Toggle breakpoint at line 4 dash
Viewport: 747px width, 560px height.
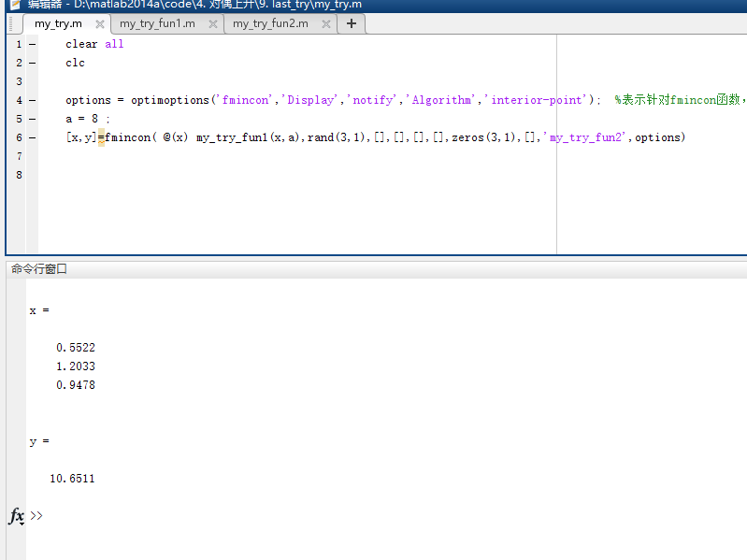coord(32,100)
